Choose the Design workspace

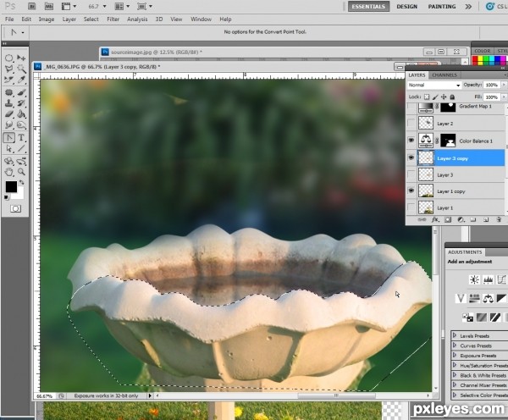pyautogui.click(x=407, y=7)
